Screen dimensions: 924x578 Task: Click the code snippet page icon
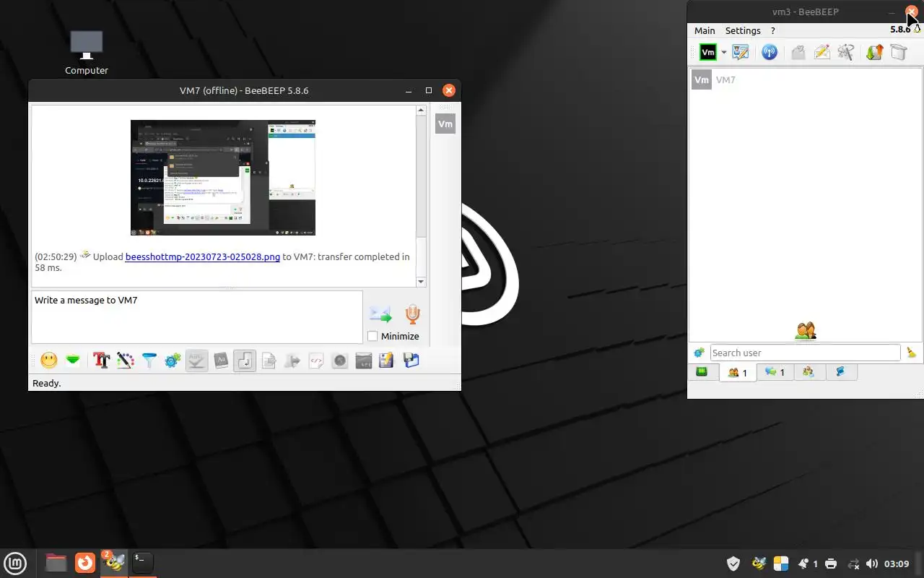point(316,361)
